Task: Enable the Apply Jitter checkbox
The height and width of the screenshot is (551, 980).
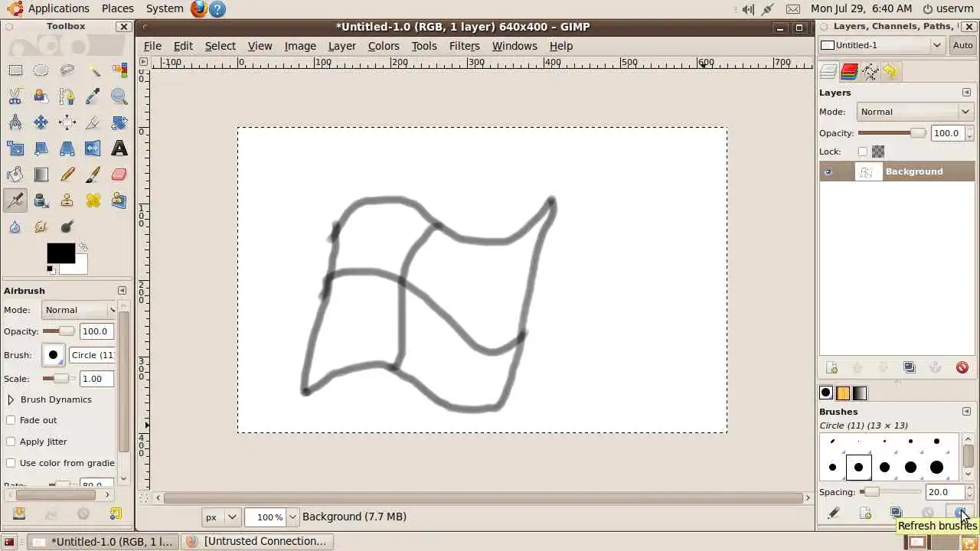Action: (11, 442)
